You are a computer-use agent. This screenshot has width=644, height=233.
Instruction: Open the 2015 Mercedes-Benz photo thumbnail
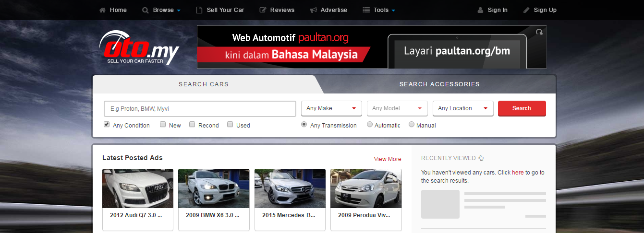click(x=290, y=188)
